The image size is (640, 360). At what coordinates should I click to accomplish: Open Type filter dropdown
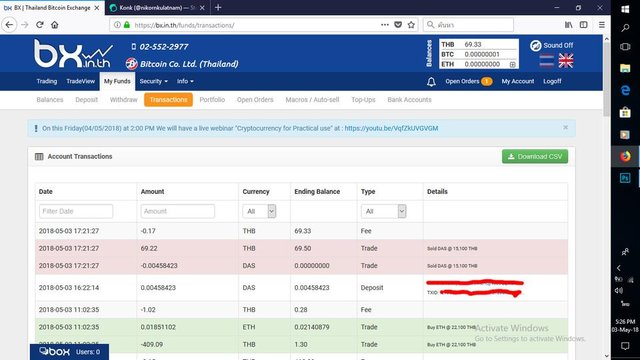[383, 211]
